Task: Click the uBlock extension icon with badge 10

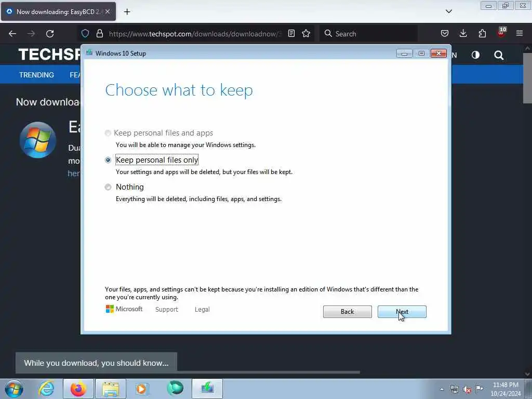Action: coord(501,33)
